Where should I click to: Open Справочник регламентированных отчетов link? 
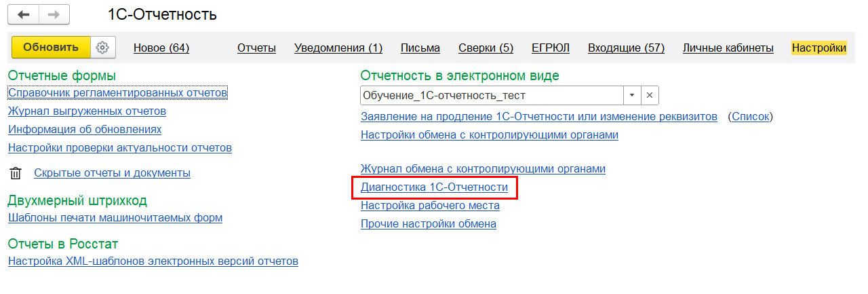[118, 92]
